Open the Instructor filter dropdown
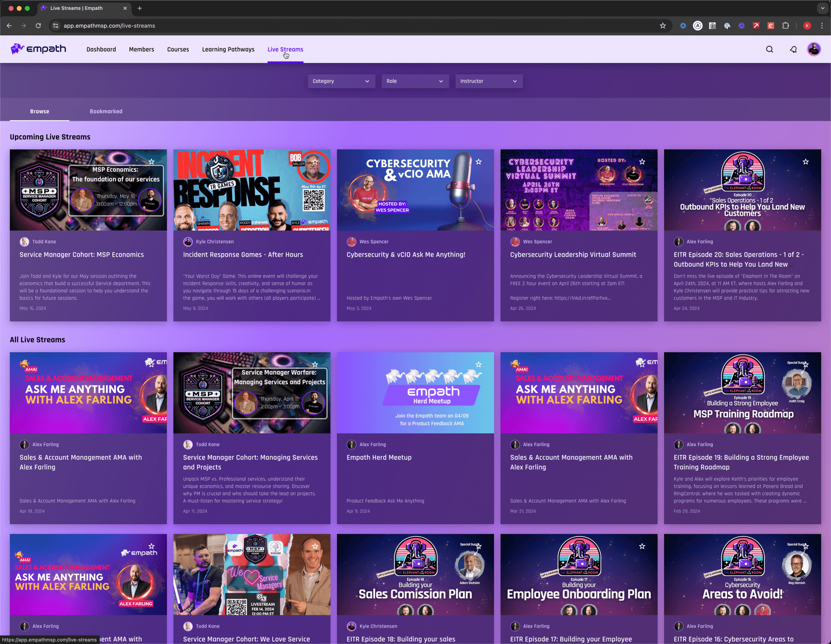Screen dimensions: 831x644 point(489,81)
